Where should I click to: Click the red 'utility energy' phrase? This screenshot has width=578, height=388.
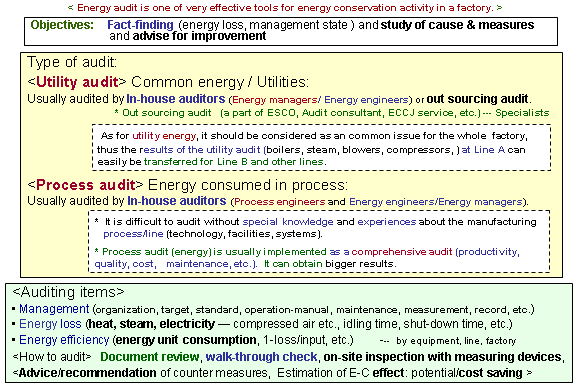pyautogui.click(x=164, y=136)
